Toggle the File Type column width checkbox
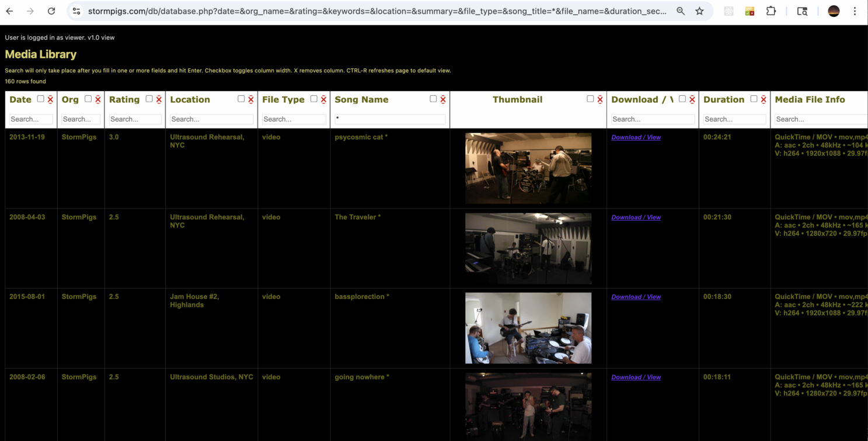The image size is (868, 441). (313, 99)
